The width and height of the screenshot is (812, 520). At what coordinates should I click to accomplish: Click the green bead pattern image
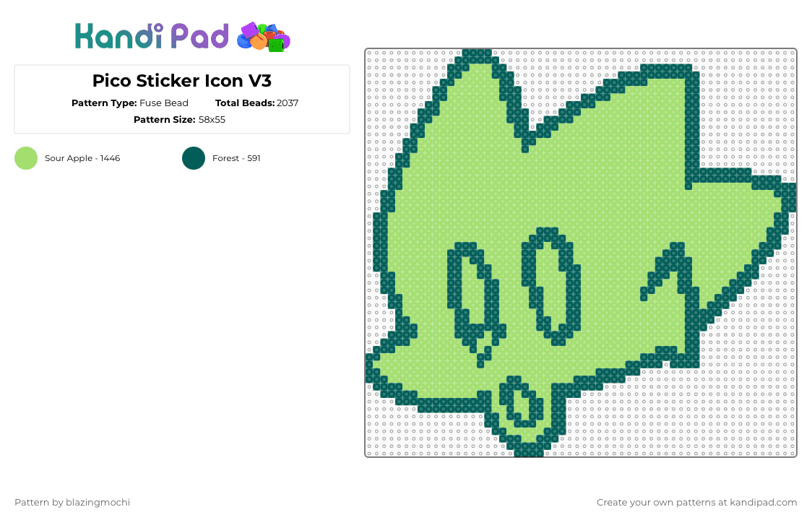tap(581, 253)
